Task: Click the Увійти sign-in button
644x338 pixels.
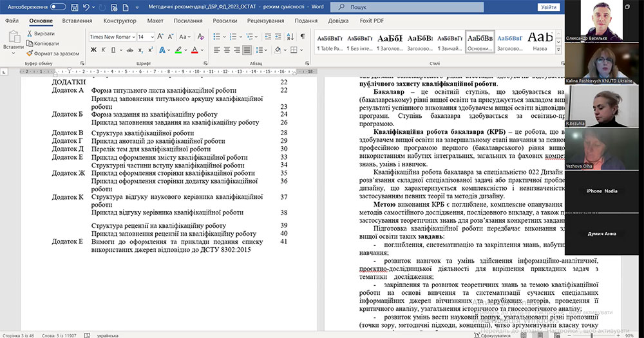Action: tap(549, 7)
